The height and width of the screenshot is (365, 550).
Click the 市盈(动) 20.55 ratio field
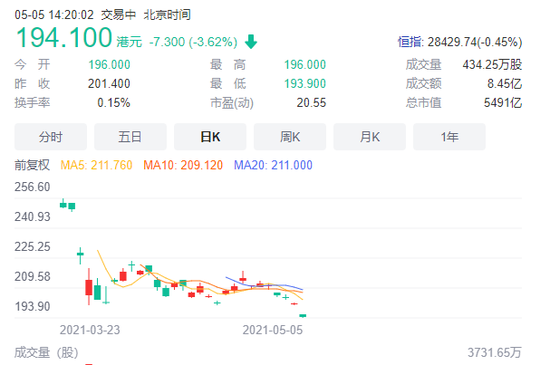(x=268, y=103)
